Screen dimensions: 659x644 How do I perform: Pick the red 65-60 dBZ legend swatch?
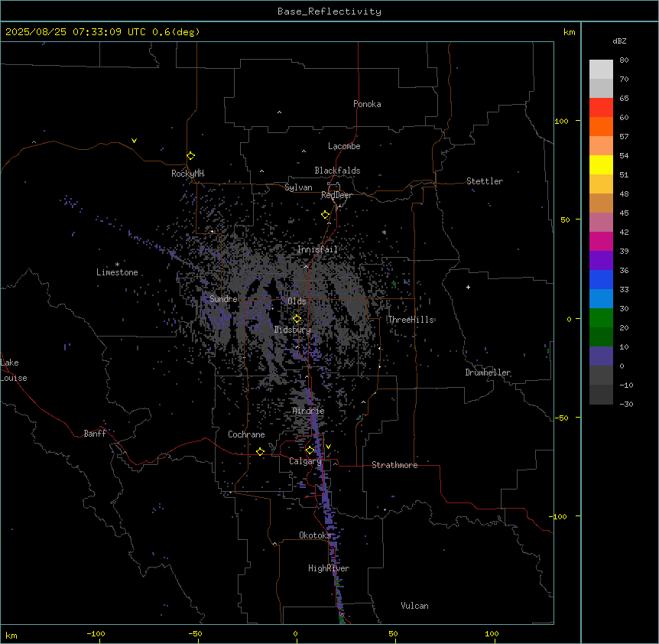coord(601,108)
